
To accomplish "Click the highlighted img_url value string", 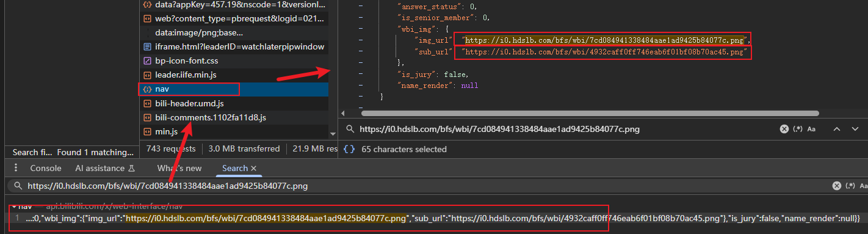I will 604,40.
